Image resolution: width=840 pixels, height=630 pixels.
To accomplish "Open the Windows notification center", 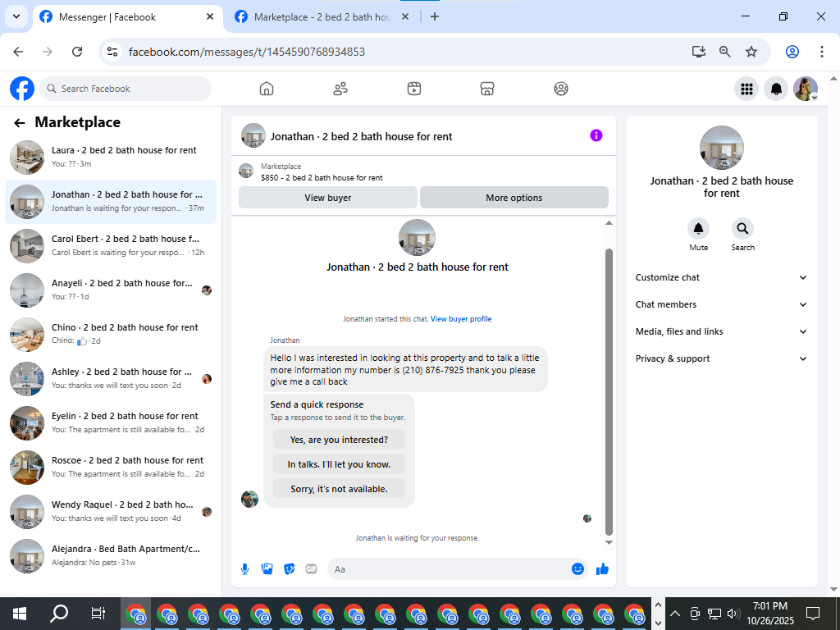I will [813, 614].
